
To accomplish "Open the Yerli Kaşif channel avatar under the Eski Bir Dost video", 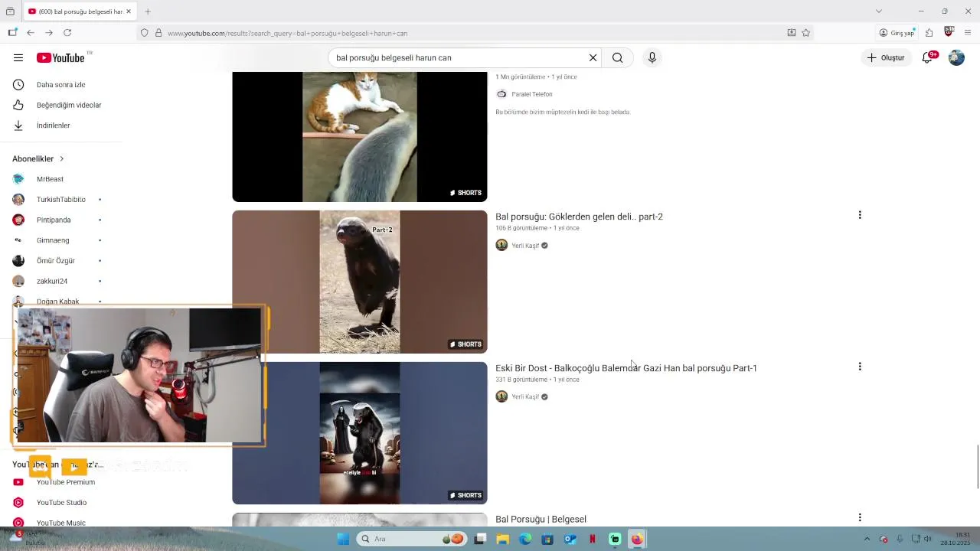I will pyautogui.click(x=501, y=396).
